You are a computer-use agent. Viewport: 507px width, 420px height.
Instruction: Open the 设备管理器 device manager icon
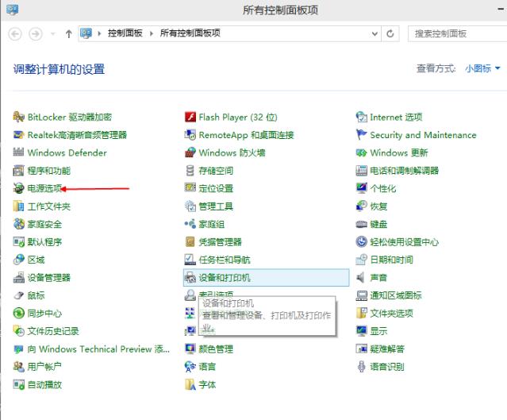tap(20, 278)
